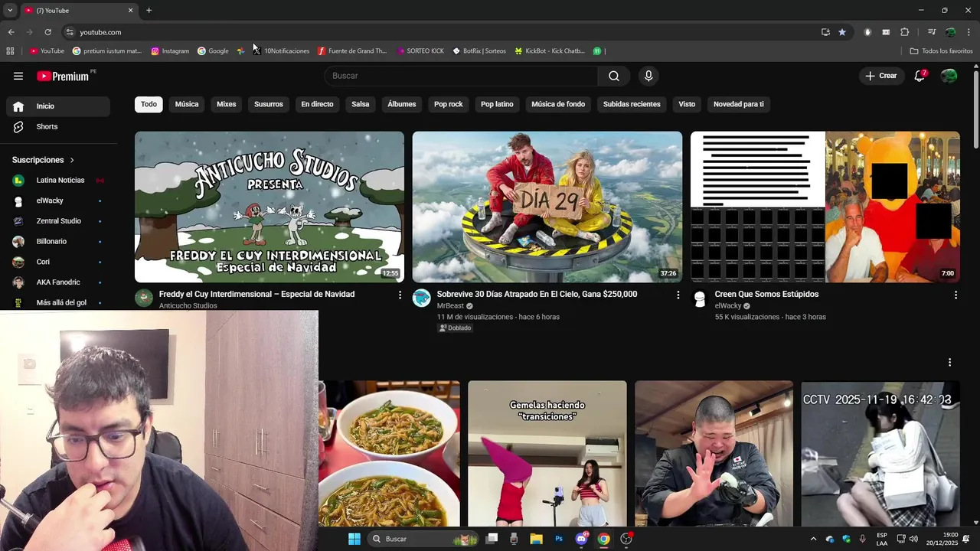Select the Música filter chip
This screenshot has width=980, height=551.
pos(187,104)
